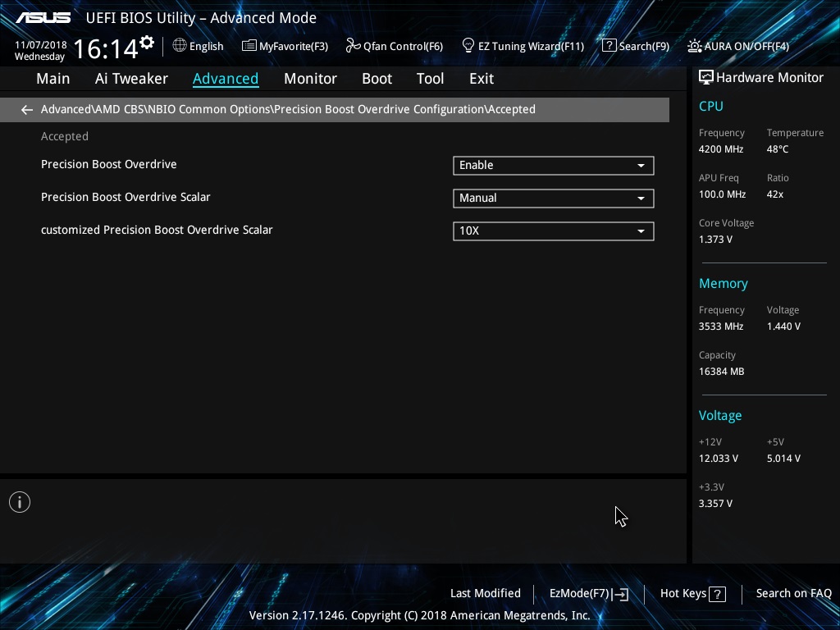Image resolution: width=840 pixels, height=630 pixels.
Task: Click the Accepted heading text
Action: [x=64, y=137]
